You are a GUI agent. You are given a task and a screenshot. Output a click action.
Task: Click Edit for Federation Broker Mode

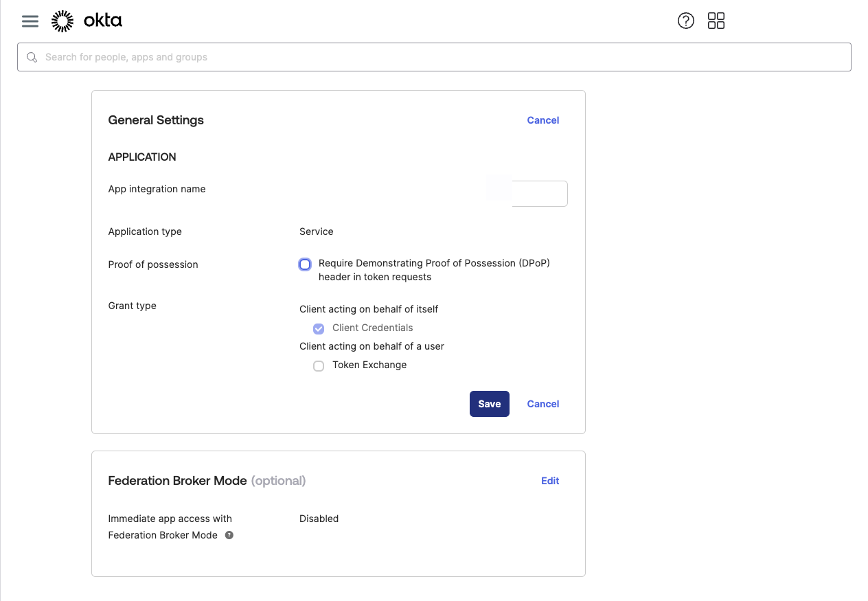pyautogui.click(x=550, y=481)
